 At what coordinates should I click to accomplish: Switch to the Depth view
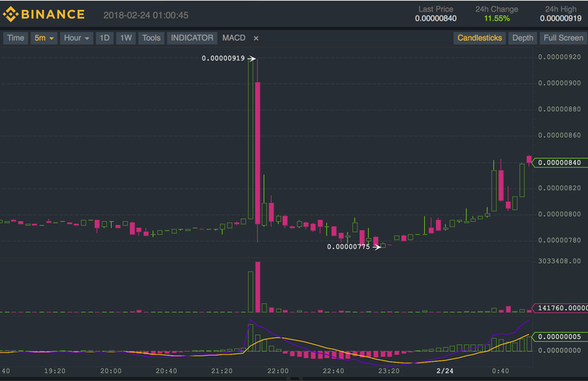pyautogui.click(x=522, y=37)
